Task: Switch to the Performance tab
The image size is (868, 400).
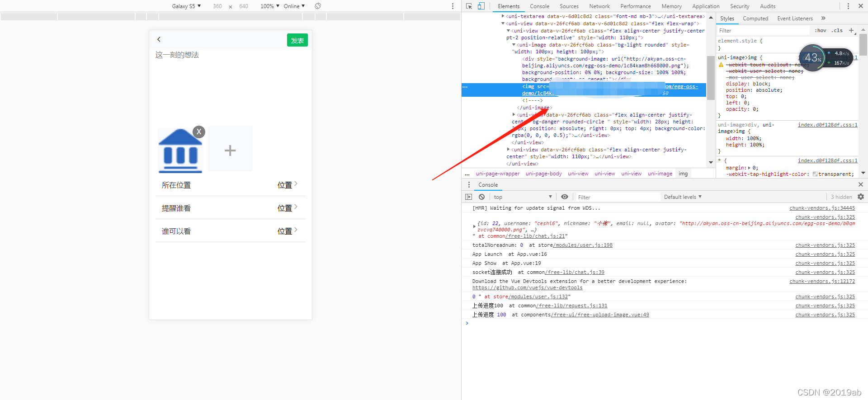Action: coord(635,6)
